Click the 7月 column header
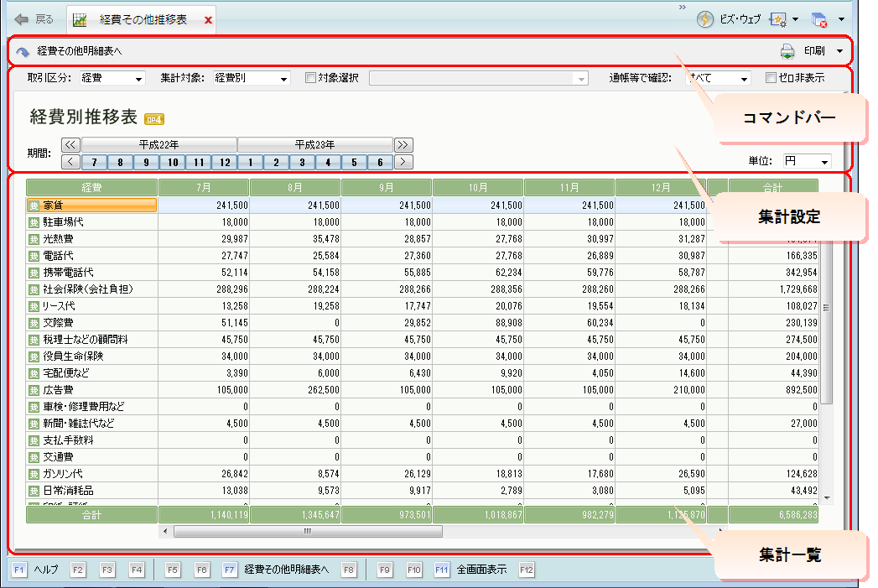The height and width of the screenshot is (588, 878). click(x=204, y=188)
